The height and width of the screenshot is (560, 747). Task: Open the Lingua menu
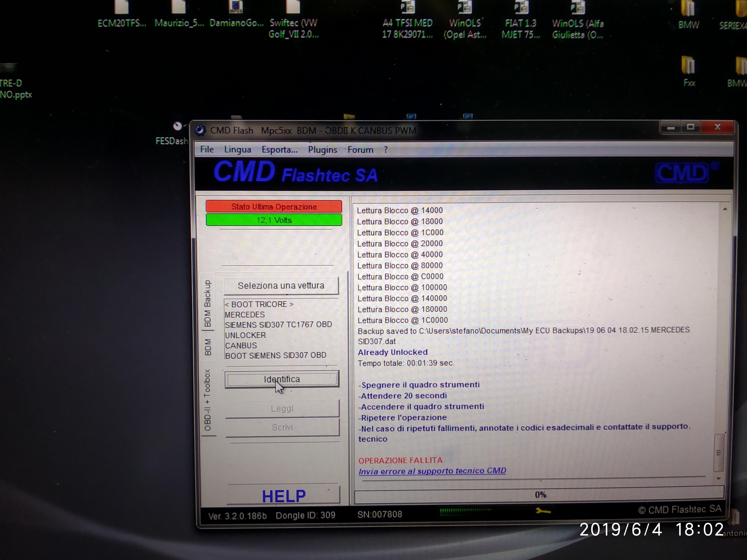pyautogui.click(x=237, y=150)
